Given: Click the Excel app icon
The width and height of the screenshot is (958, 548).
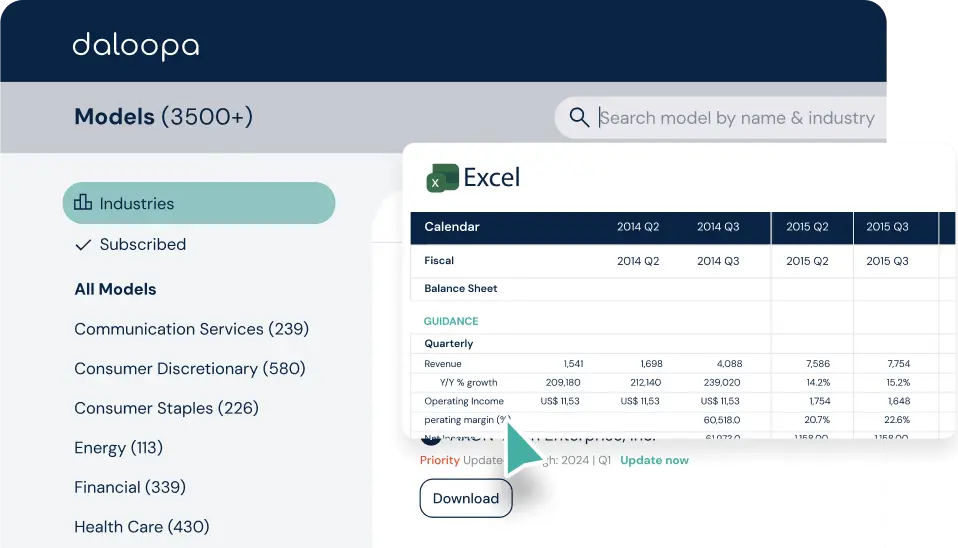Looking at the screenshot, I should [442, 178].
